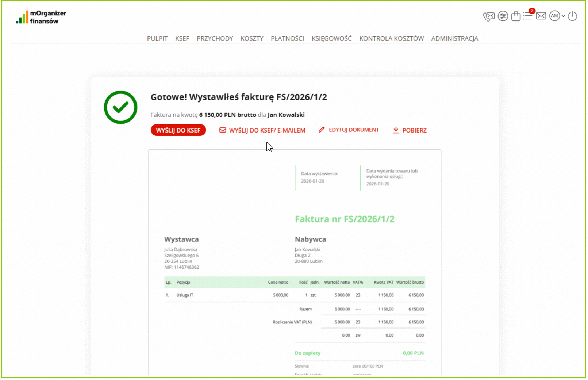The height and width of the screenshot is (380, 588).
Task: Click the amount '6 150,00 PLN brutto'
Action: 227,115
